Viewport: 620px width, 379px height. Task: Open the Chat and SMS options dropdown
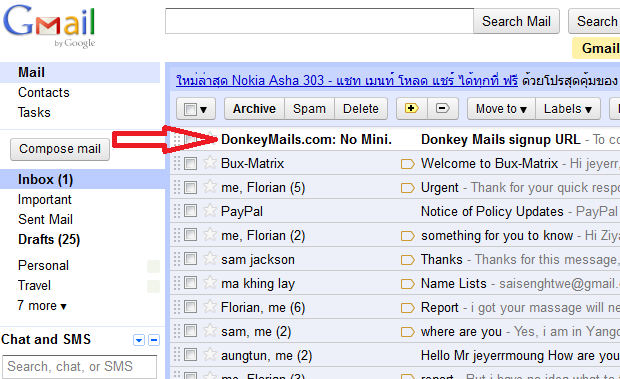click(139, 340)
